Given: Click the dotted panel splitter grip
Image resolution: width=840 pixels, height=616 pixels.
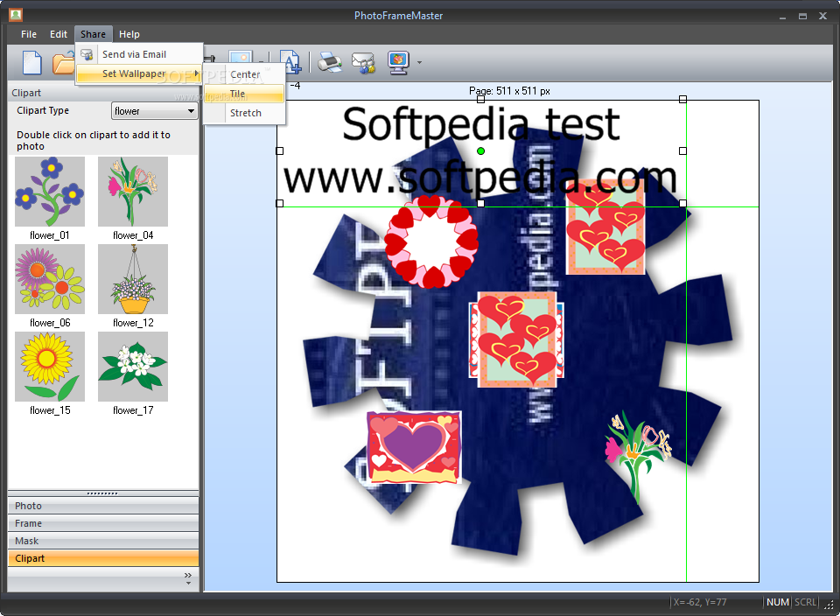Looking at the screenshot, I should click(102, 493).
